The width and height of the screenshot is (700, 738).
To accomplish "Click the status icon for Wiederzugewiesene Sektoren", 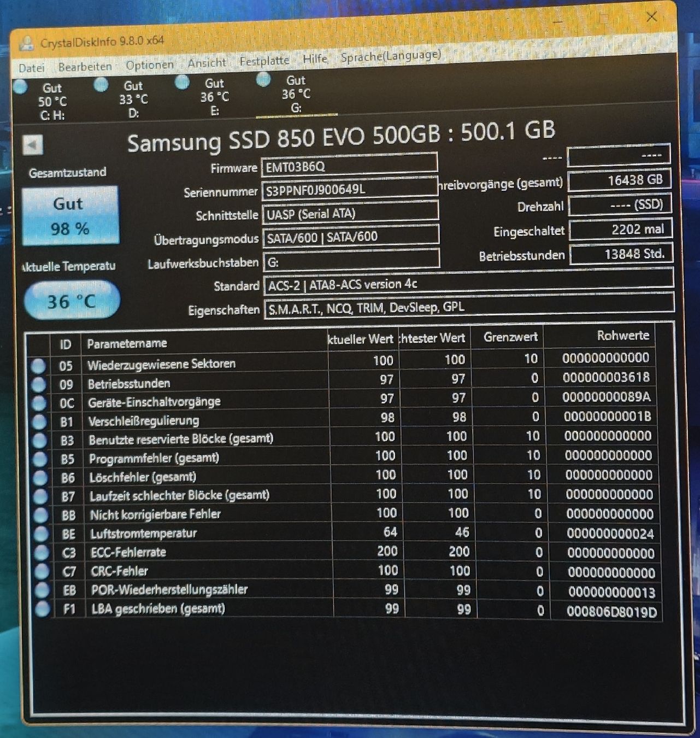I will 38,366.
